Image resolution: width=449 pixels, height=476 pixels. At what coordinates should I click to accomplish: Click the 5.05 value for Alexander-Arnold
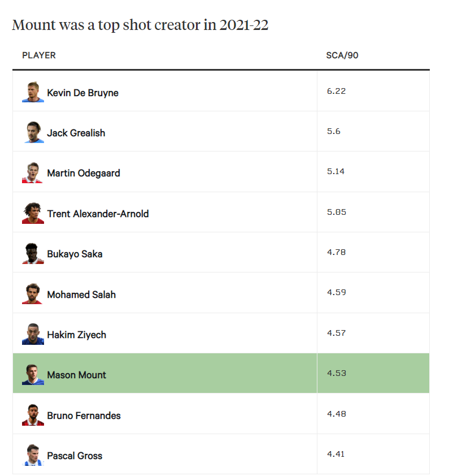[x=336, y=212]
